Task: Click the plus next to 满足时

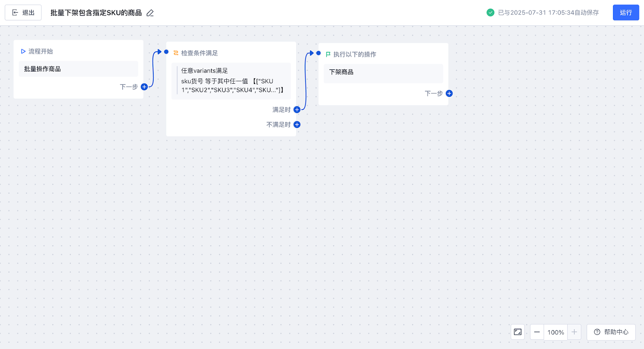Action: [297, 110]
